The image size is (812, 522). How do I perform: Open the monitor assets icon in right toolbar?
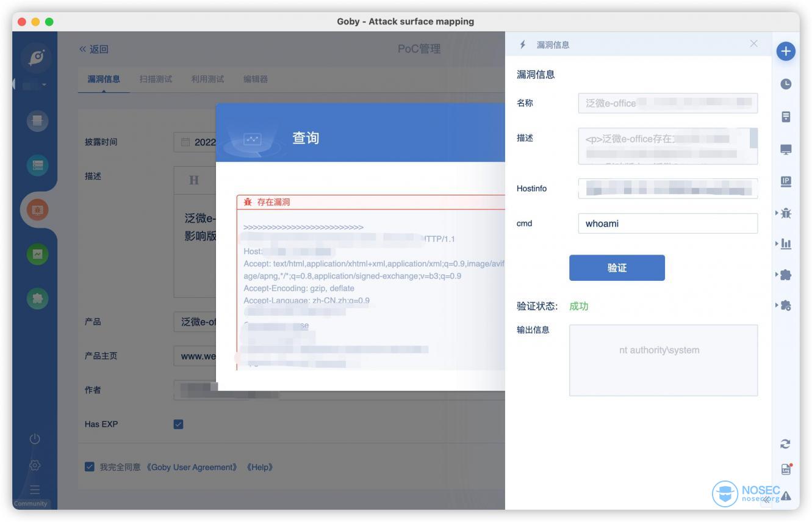tap(786, 150)
